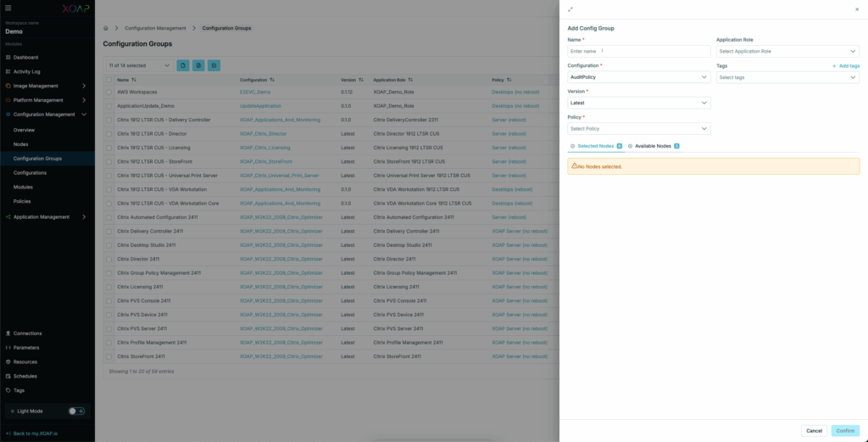Switch to the Available Nodes tab
The image size is (868, 442).
pos(653,146)
